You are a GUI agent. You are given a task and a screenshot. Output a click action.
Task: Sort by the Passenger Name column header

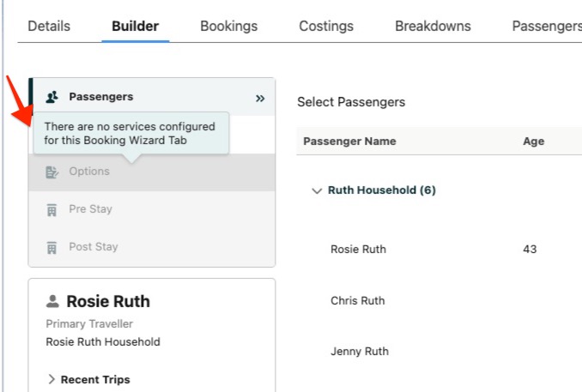[349, 142]
